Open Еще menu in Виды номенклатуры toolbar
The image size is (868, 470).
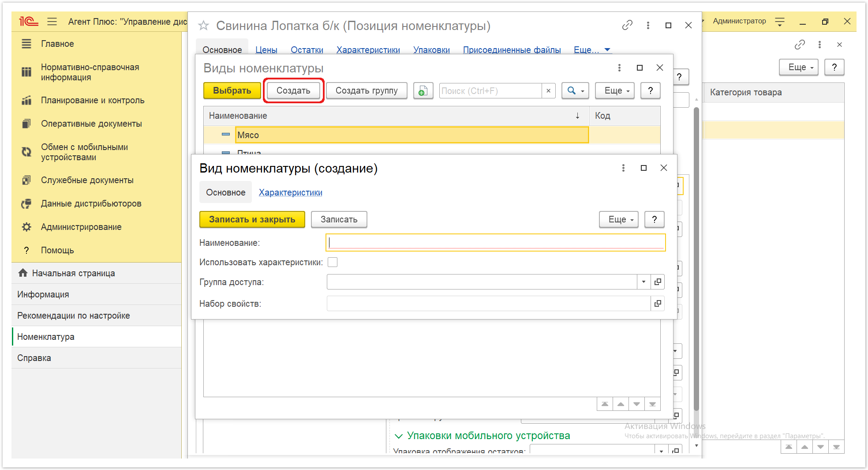pyautogui.click(x=614, y=90)
